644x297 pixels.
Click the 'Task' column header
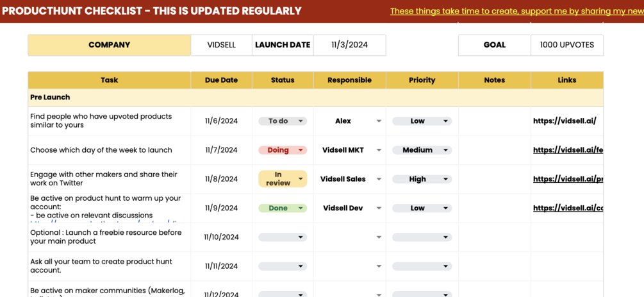tap(109, 80)
